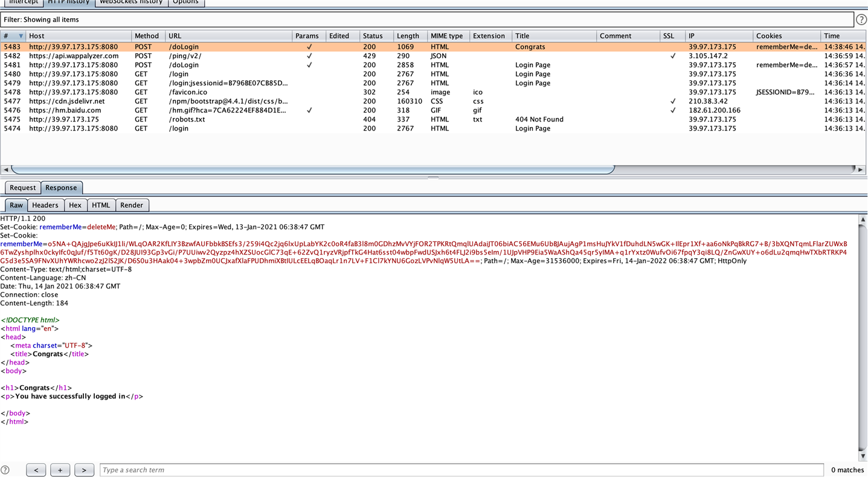
Task: Sort history by the Status column
Action: click(x=376, y=36)
